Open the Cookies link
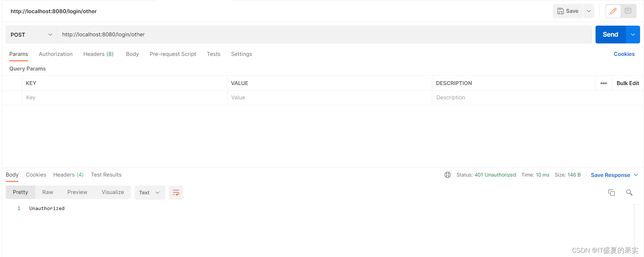 (x=624, y=54)
